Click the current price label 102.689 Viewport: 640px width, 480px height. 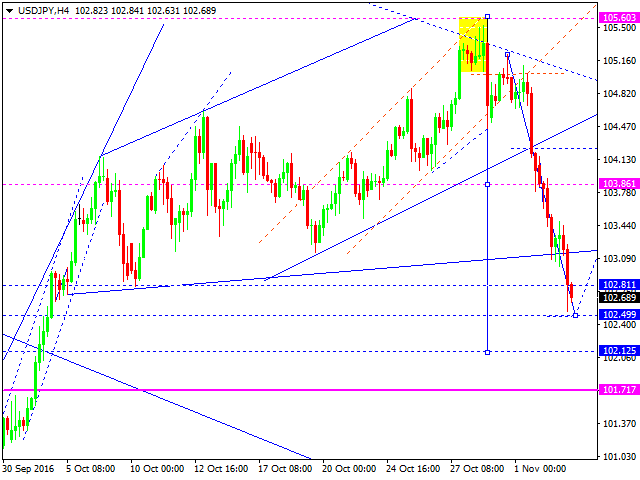tap(619, 298)
